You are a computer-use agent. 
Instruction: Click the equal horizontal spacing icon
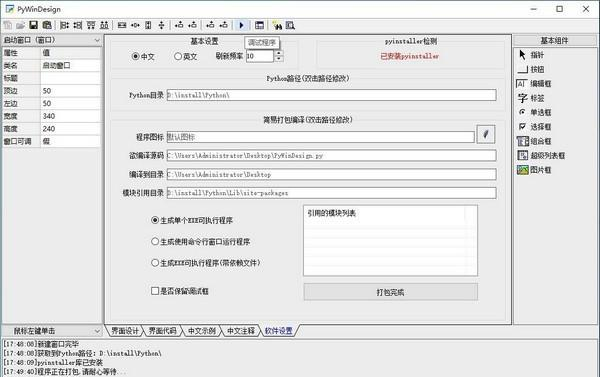coord(135,25)
